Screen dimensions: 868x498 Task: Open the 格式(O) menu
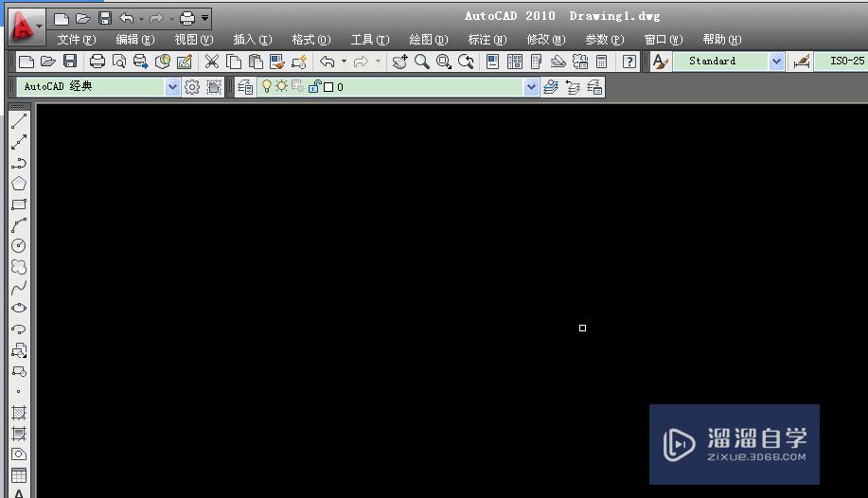click(311, 40)
